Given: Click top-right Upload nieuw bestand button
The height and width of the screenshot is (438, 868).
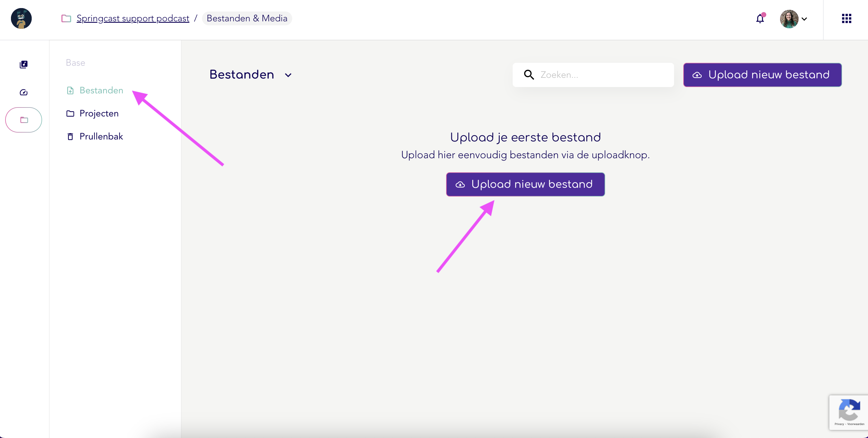Looking at the screenshot, I should [x=762, y=75].
